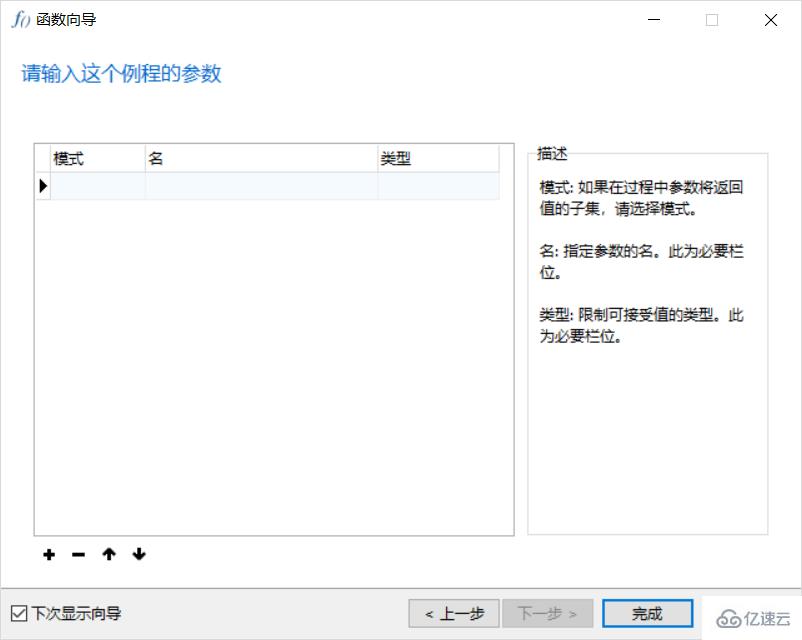Move parameter up with the up arrow
Screen dimensions: 802x640
109,555
